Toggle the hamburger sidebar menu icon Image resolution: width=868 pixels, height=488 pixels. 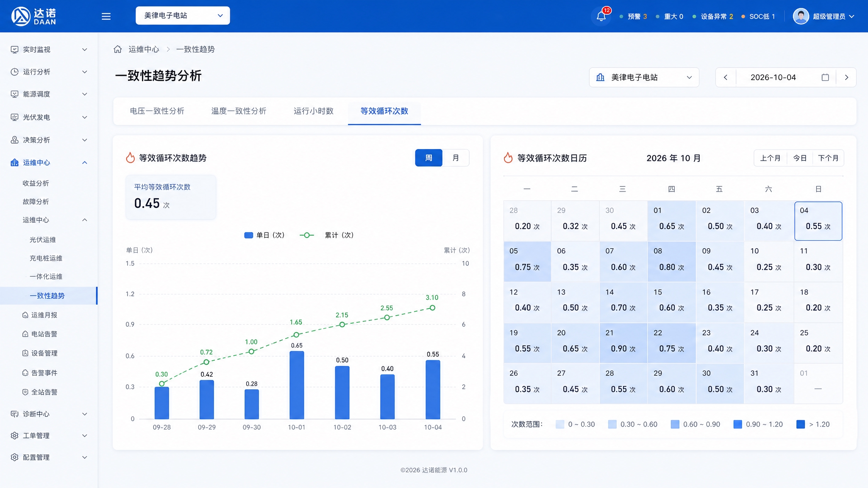coord(106,16)
